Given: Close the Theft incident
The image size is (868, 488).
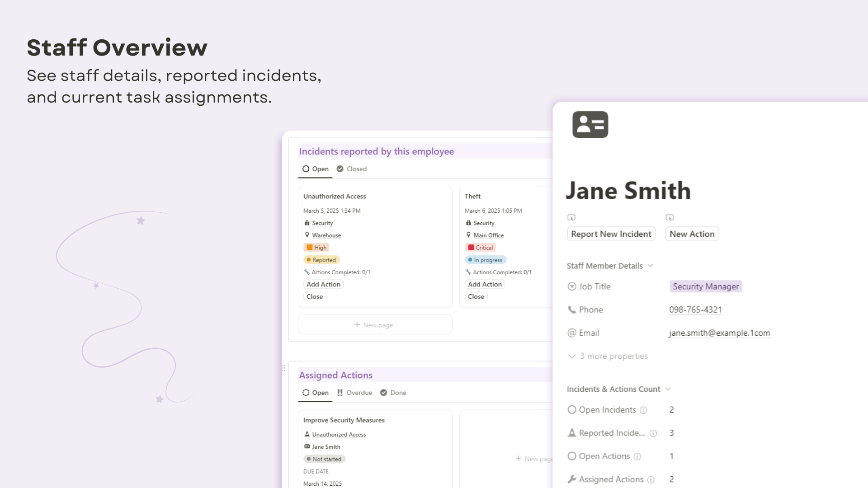Looking at the screenshot, I should pyautogui.click(x=476, y=296).
